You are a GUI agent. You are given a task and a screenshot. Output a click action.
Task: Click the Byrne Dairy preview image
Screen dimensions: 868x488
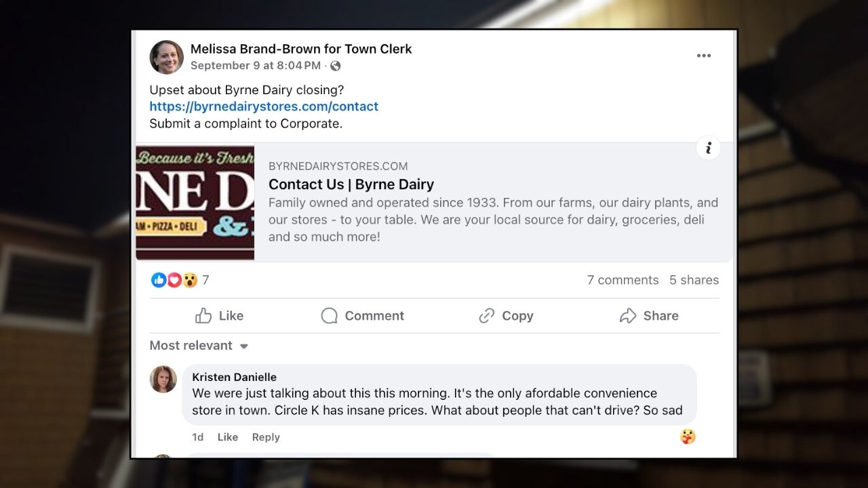tap(195, 203)
